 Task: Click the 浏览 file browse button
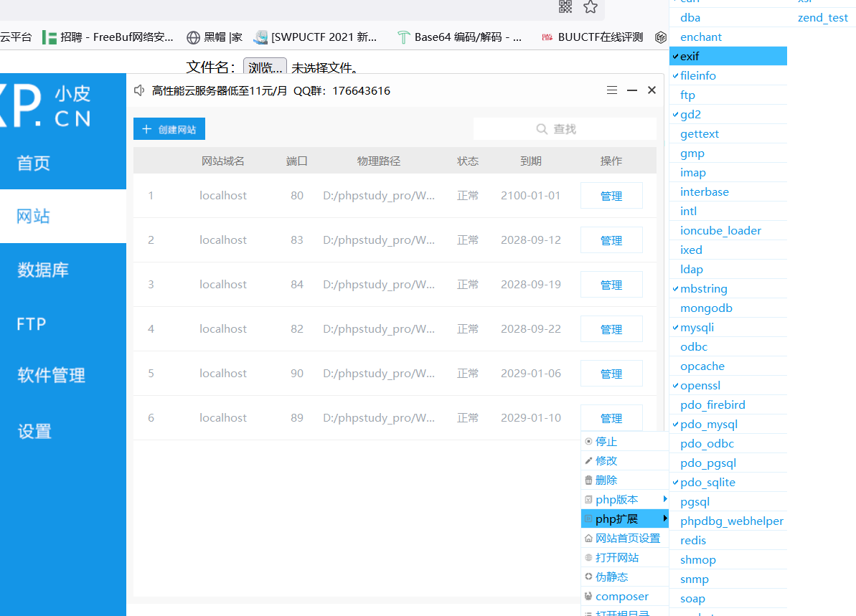265,67
